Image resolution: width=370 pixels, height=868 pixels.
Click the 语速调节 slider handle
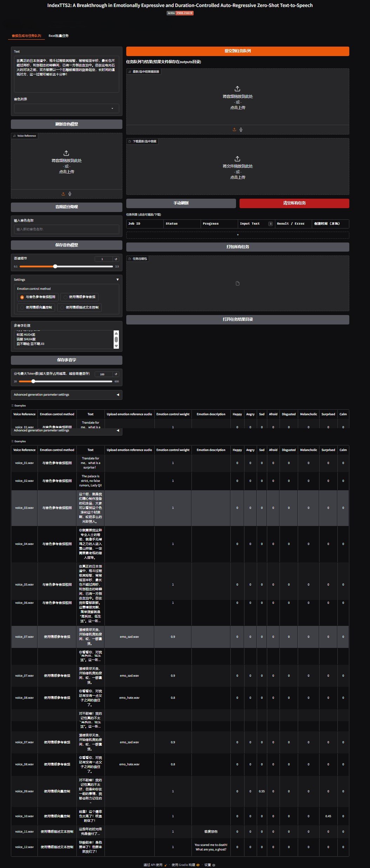[x=55, y=266]
